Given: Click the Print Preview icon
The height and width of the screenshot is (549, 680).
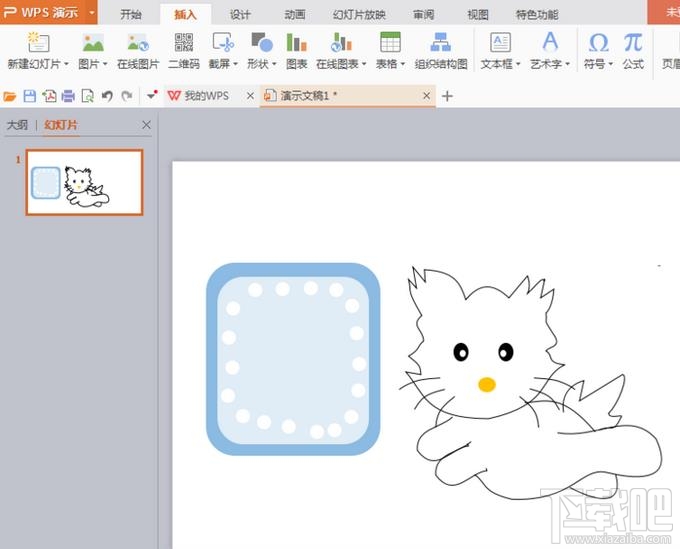Looking at the screenshot, I should tap(88, 96).
